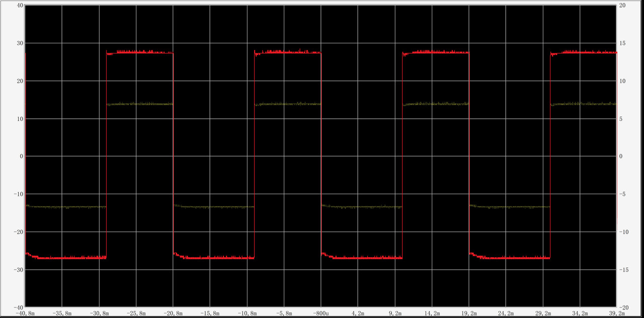Click the 39,2m time label
Viewport: 644px width, 318px height.
tap(617, 313)
